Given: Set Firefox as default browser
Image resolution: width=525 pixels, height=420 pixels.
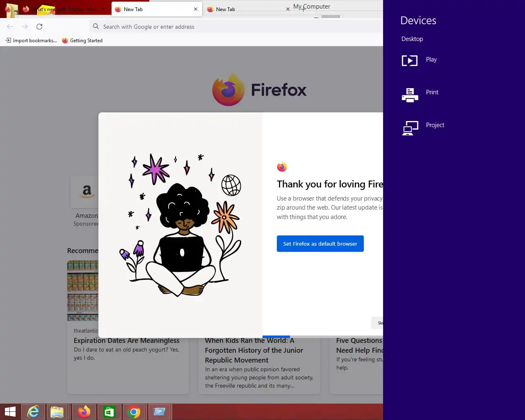Looking at the screenshot, I should tap(320, 244).
